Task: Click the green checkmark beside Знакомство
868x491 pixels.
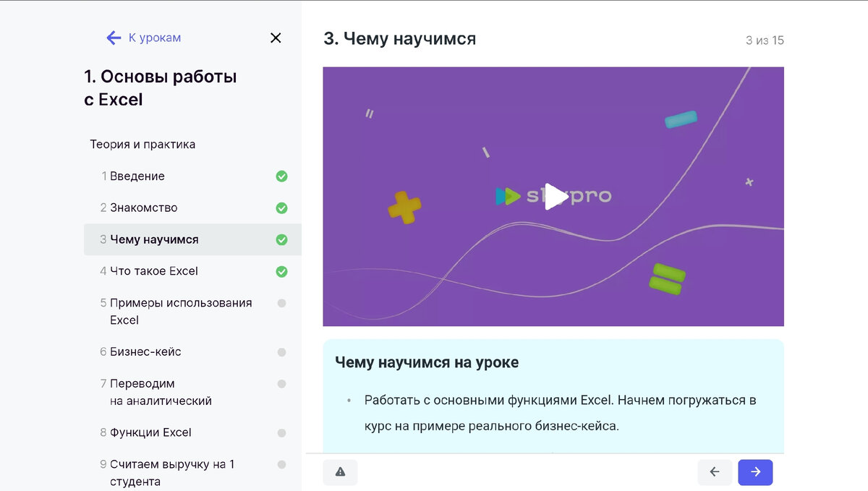Action: coord(281,208)
